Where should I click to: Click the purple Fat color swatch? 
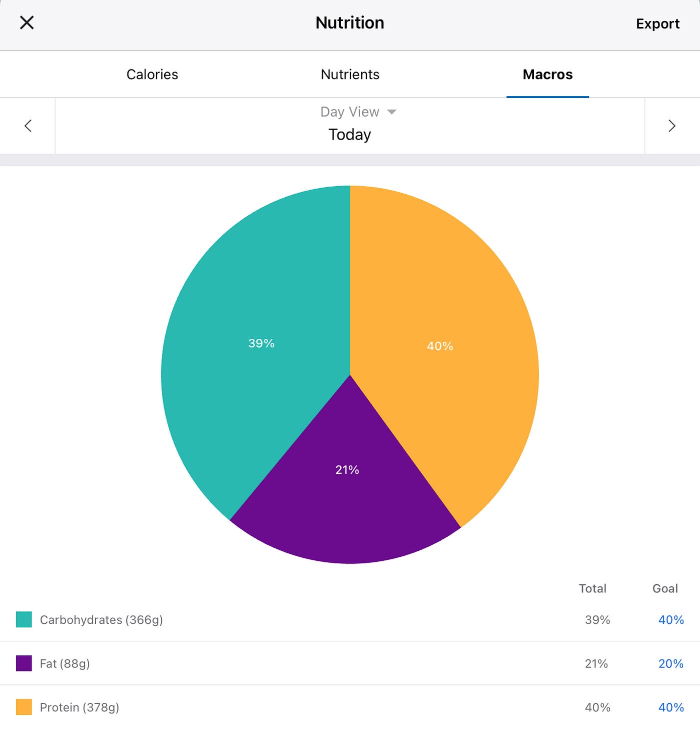tap(24, 663)
